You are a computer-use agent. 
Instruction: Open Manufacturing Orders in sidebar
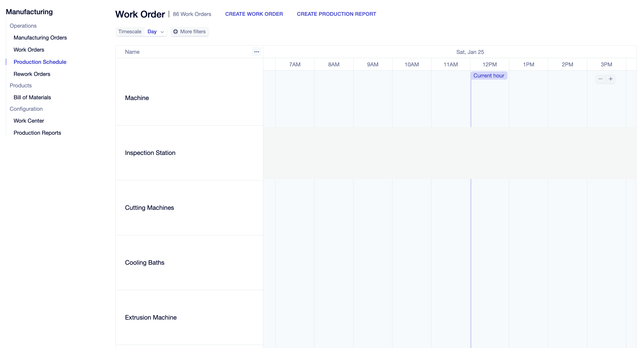[x=40, y=38]
